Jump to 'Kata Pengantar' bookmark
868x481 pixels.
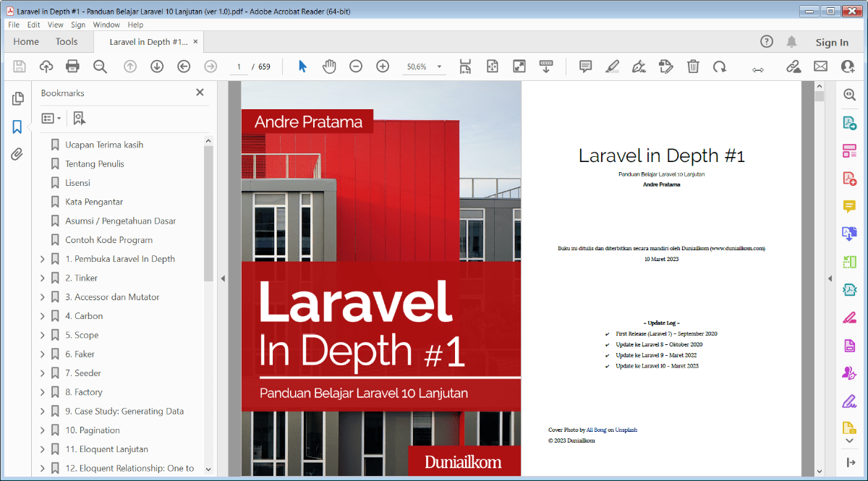pos(94,202)
